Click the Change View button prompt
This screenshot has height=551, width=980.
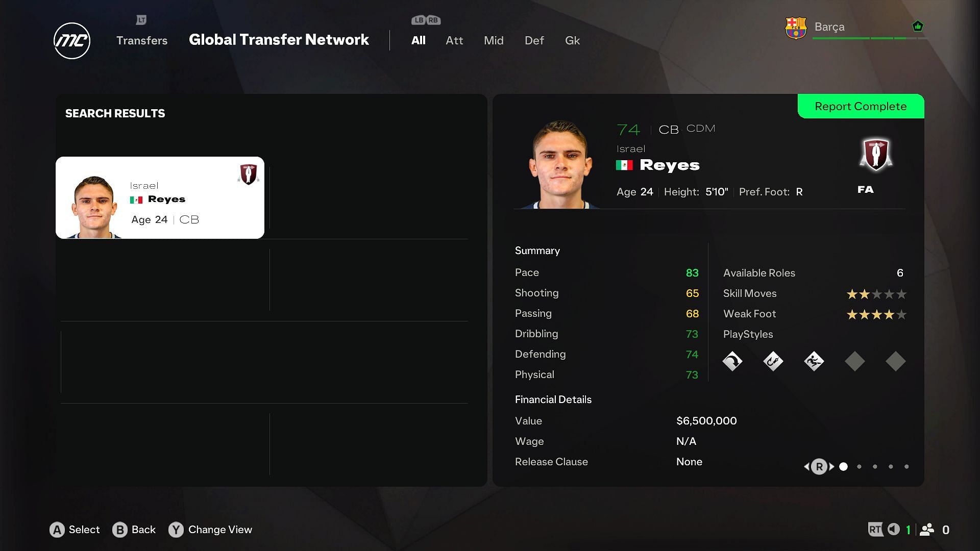coord(210,530)
